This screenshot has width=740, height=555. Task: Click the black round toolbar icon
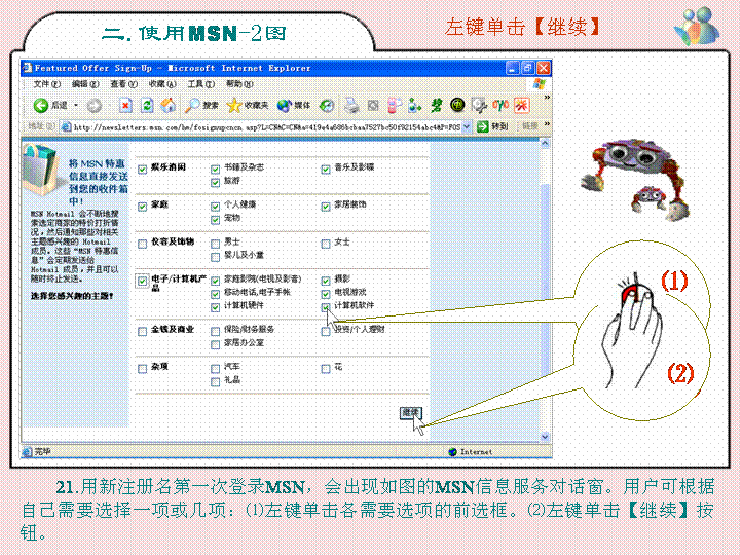(457, 105)
